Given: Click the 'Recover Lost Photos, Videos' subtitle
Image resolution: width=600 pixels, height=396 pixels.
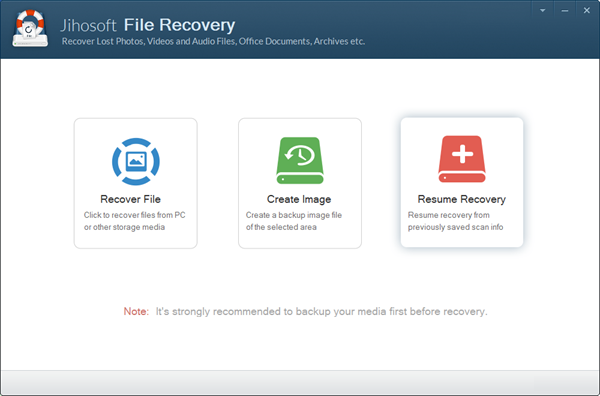Looking at the screenshot, I should 213,41.
